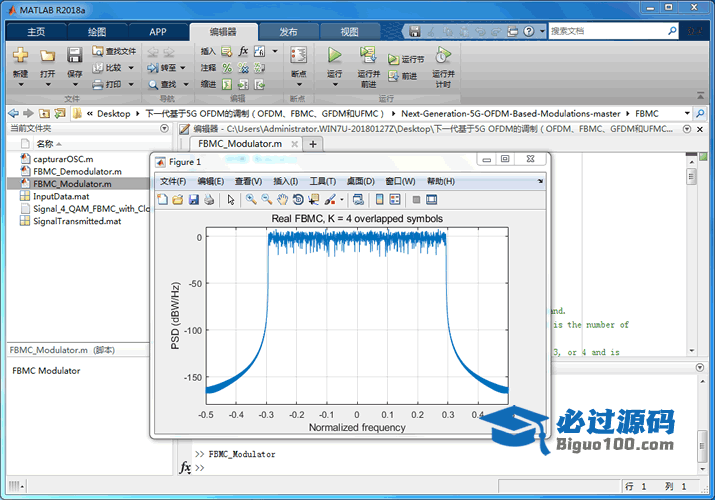This screenshot has height=500, width=715.
Task: Click the Rotate 3D tool in Figure toolbar
Action: [x=298, y=200]
